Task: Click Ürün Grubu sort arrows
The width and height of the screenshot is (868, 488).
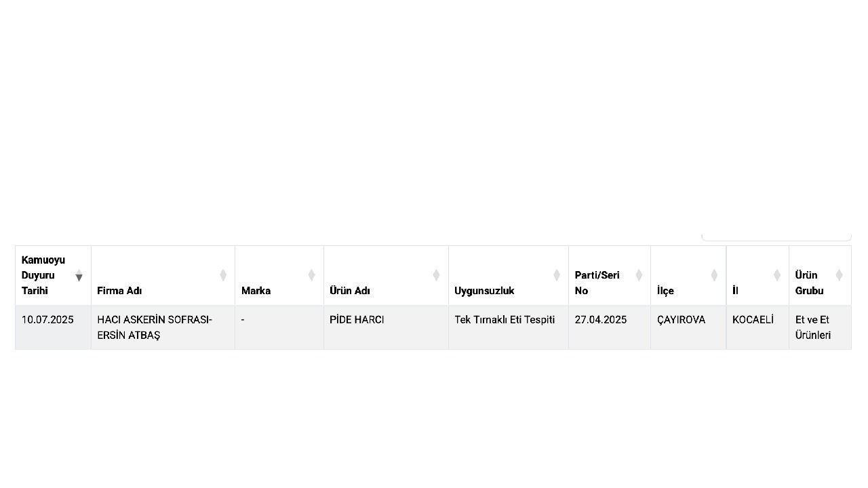Action: pos(839,275)
